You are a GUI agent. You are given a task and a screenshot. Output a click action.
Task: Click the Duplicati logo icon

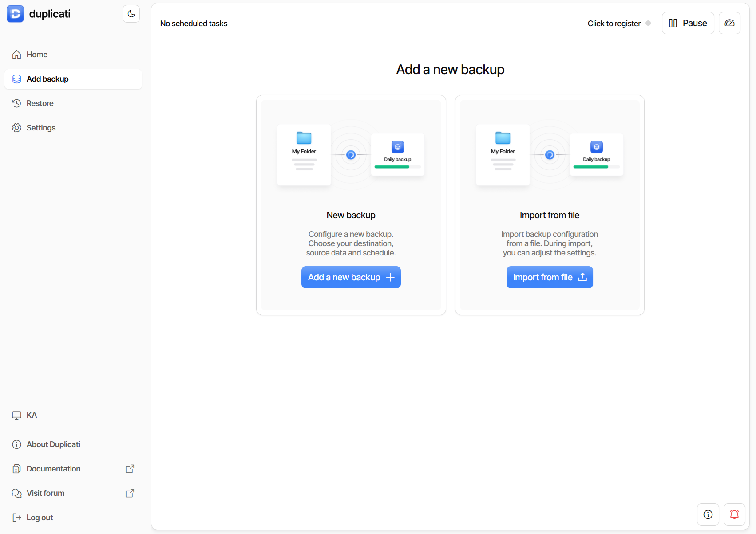[15, 14]
